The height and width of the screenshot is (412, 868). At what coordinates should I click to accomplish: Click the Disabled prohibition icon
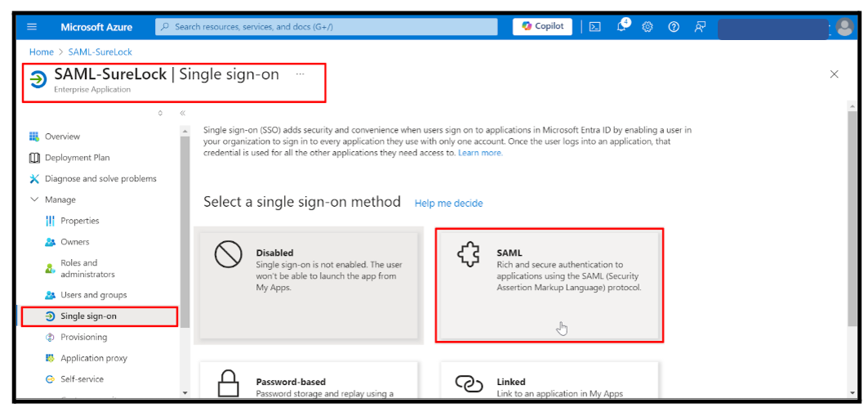pyautogui.click(x=228, y=255)
